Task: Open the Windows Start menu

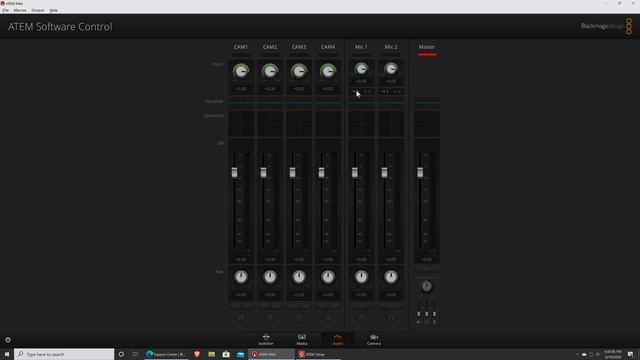Action: pos(7,354)
